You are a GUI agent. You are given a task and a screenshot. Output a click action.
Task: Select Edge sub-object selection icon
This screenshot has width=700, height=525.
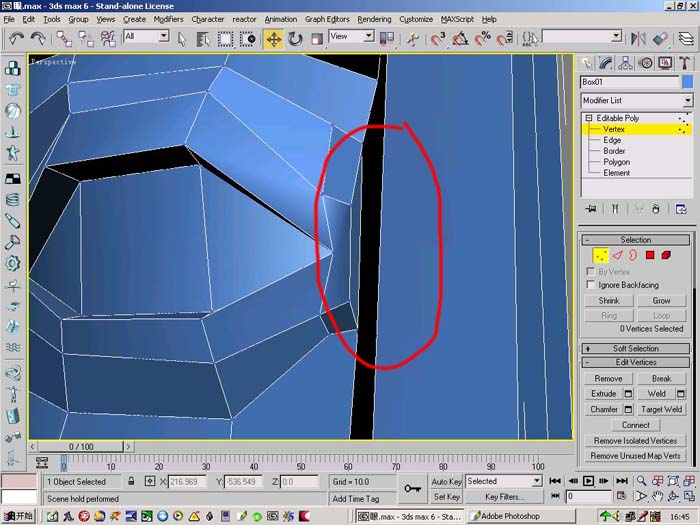[x=617, y=255]
